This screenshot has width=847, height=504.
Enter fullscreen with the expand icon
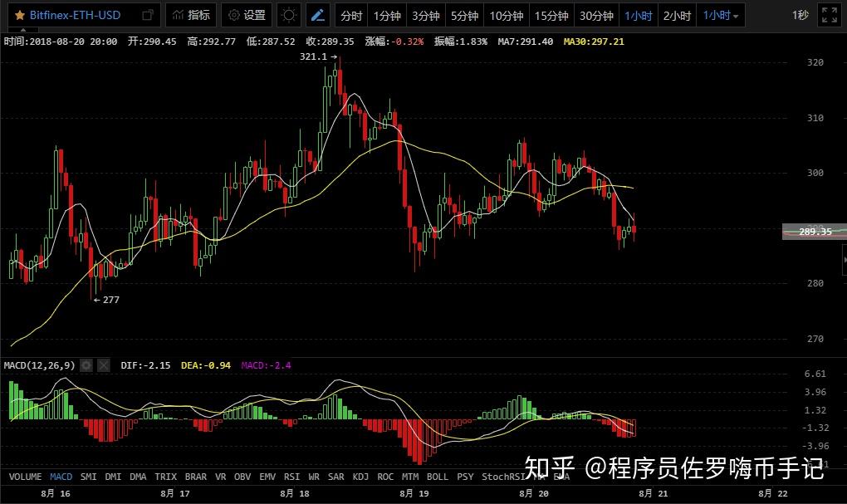(x=830, y=15)
